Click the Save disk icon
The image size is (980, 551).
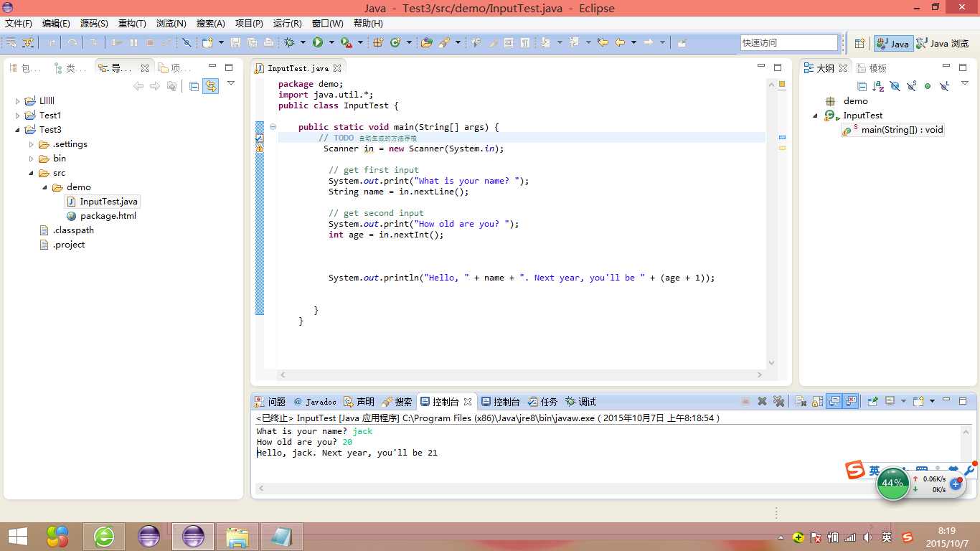coord(235,42)
